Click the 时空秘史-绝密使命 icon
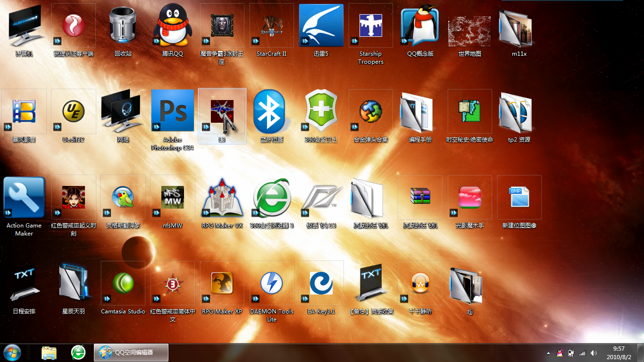 pyautogui.click(x=470, y=111)
